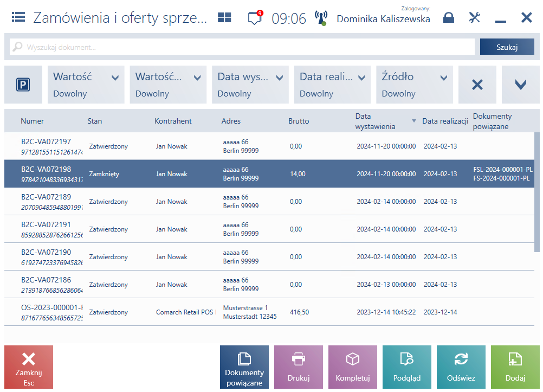Screen dimensions: 543x392
Task: Sort by Data wystawienia column header
Action: pos(375,121)
